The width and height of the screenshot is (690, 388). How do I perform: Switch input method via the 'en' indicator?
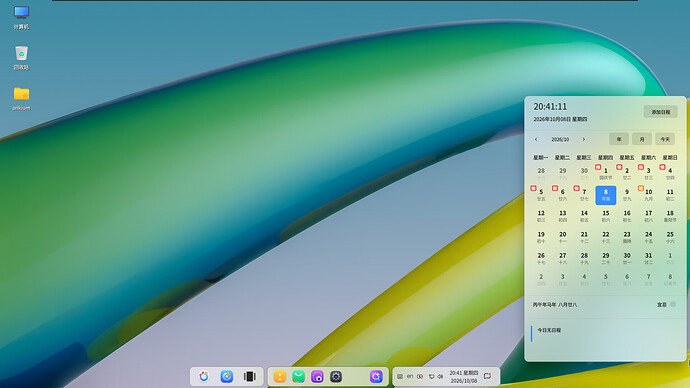[410, 376]
